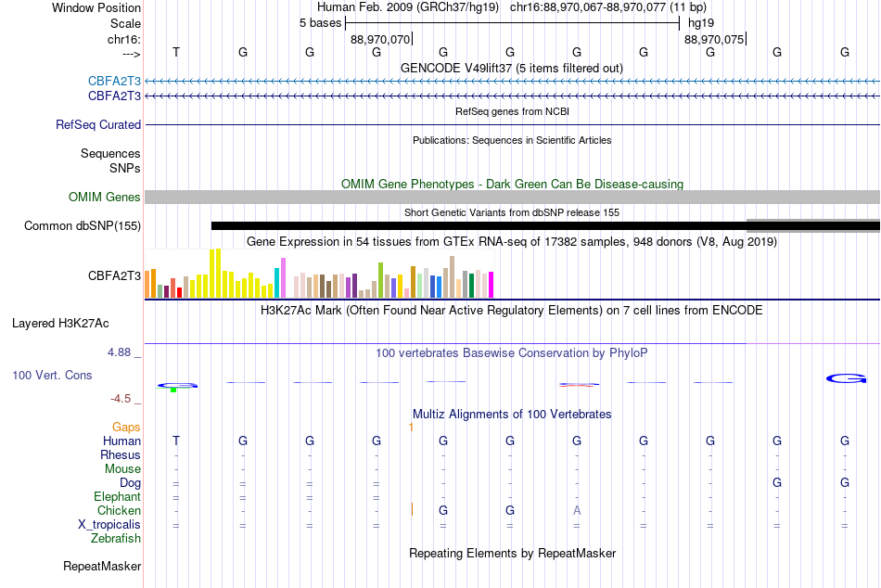Open the Layered H3K27Ac track label
This screenshot has height=588, width=881.
(x=60, y=324)
